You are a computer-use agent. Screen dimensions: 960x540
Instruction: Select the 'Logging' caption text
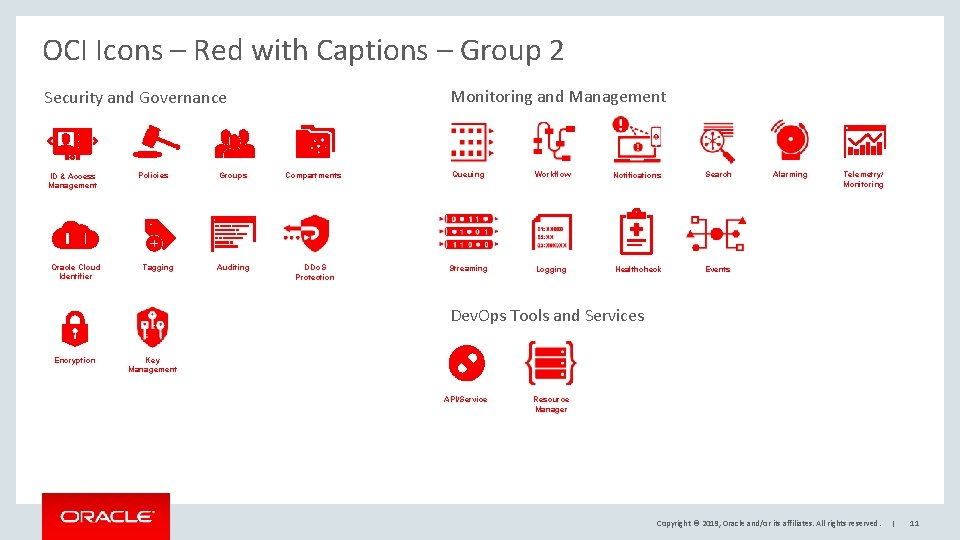551,269
